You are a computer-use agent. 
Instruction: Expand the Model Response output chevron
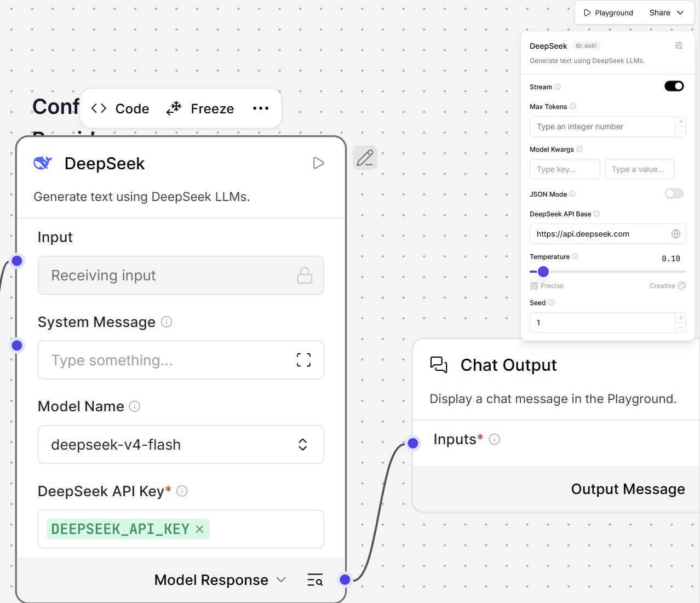pyautogui.click(x=281, y=579)
